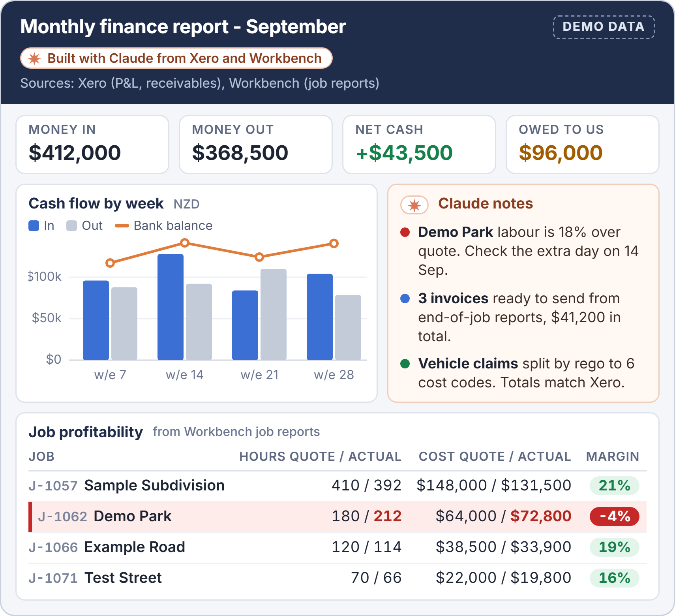Click bank balance point above w/e 28
This screenshot has height=616, width=675.
coord(334,244)
